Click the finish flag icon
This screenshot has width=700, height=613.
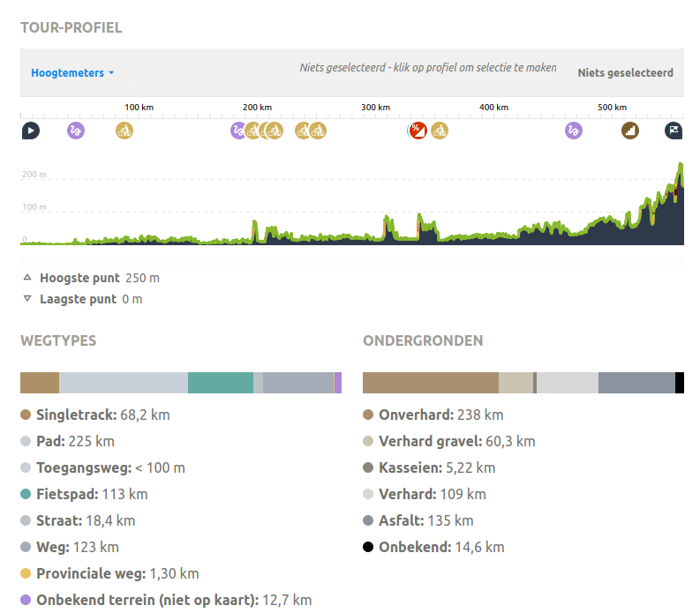pos(674,131)
